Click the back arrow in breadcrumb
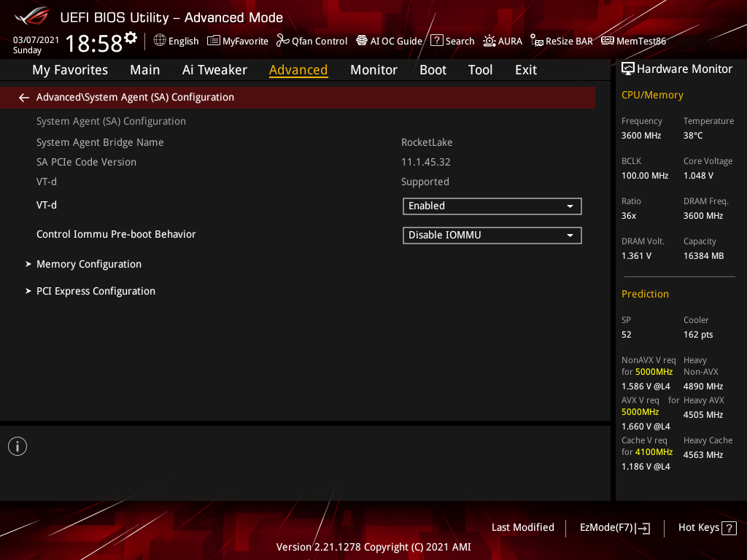Screen dimensions: 747x560 coord(24,98)
